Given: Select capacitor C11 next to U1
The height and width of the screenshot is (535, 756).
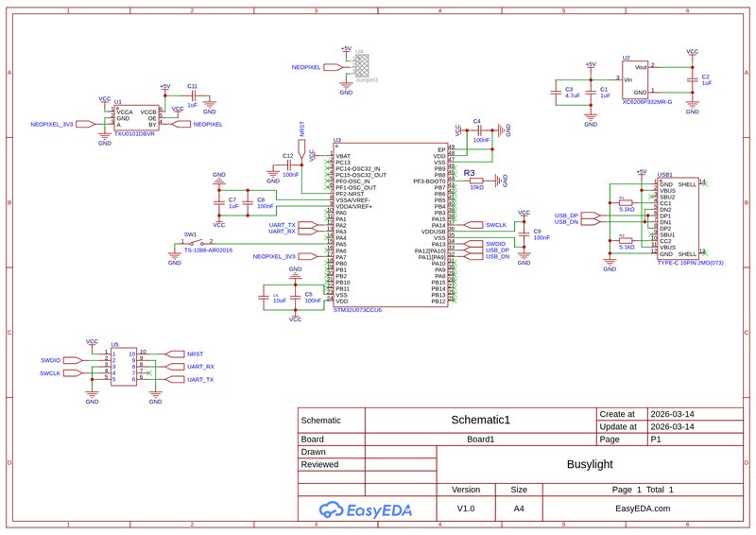Looking at the screenshot, I should [193, 95].
